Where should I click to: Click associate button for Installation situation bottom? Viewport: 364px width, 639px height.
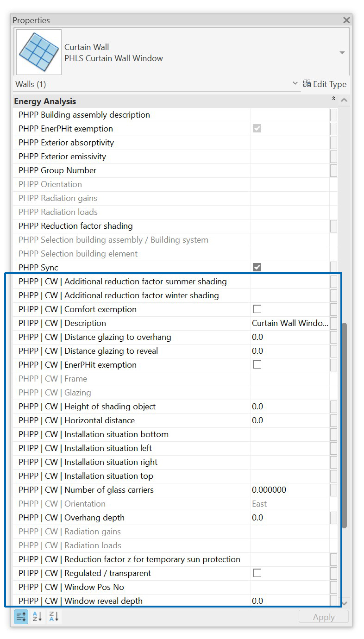tap(333, 434)
